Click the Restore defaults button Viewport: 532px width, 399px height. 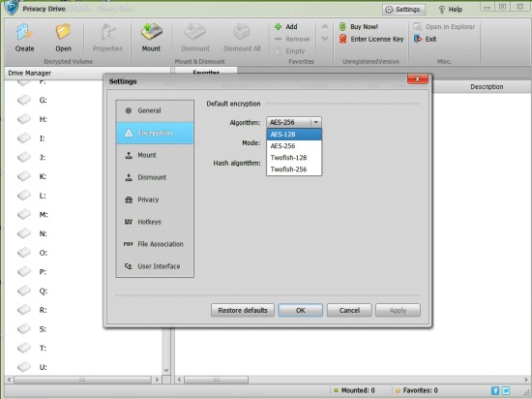(x=243, y=310)
